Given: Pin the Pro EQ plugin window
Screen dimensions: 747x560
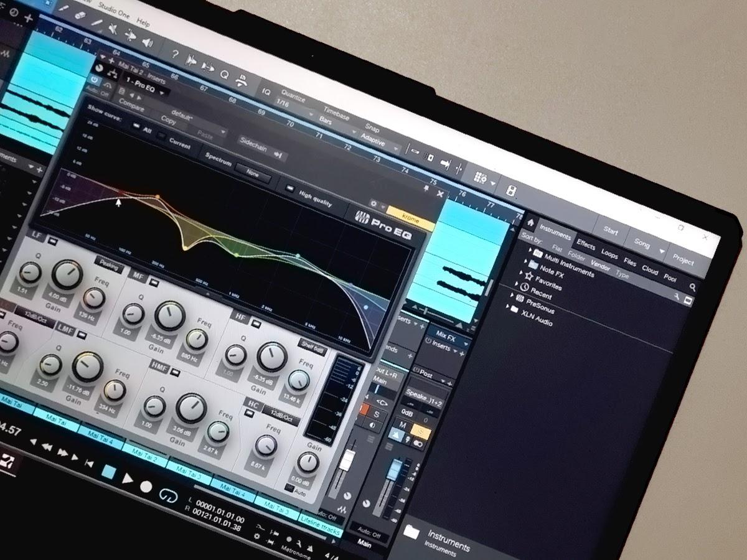Looking at the screenshot, I should click(x=426, y=187).
